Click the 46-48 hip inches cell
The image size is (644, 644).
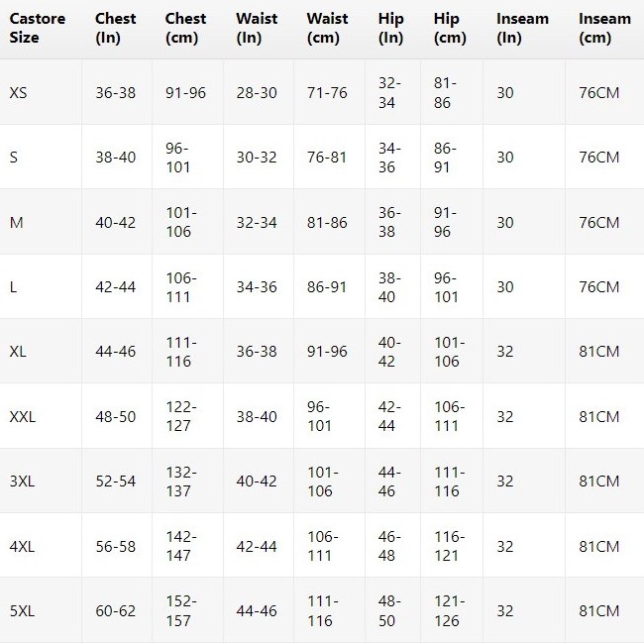pos(389,546)
